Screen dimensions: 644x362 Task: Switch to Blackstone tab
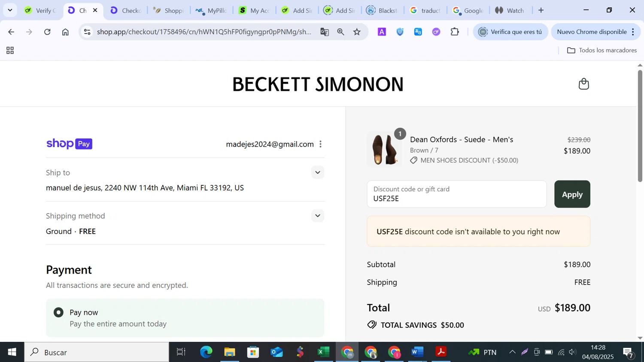pyautogui.click(x=382, y=10)
